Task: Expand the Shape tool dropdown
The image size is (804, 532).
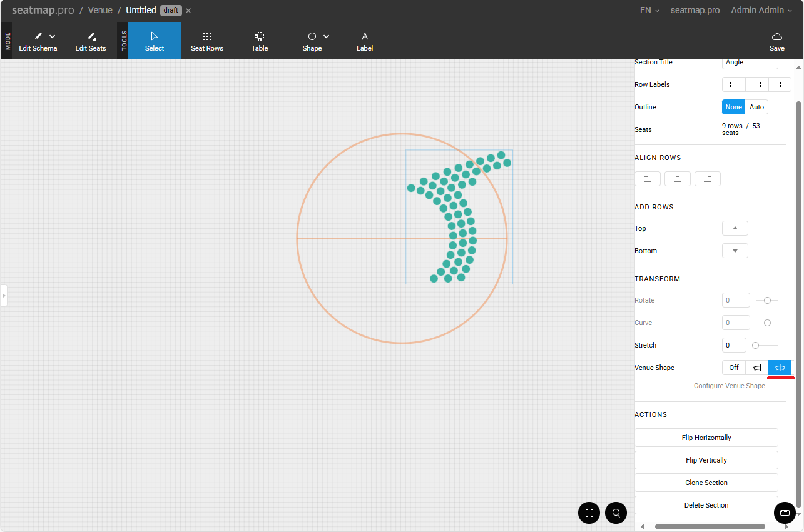Action: [326, 37]
